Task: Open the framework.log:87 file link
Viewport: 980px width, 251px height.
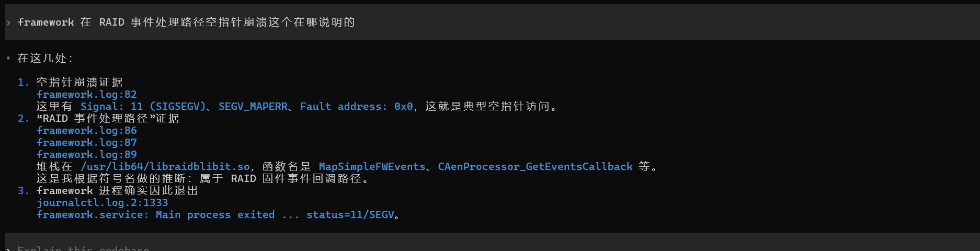Action: click(x=86, y=143)
